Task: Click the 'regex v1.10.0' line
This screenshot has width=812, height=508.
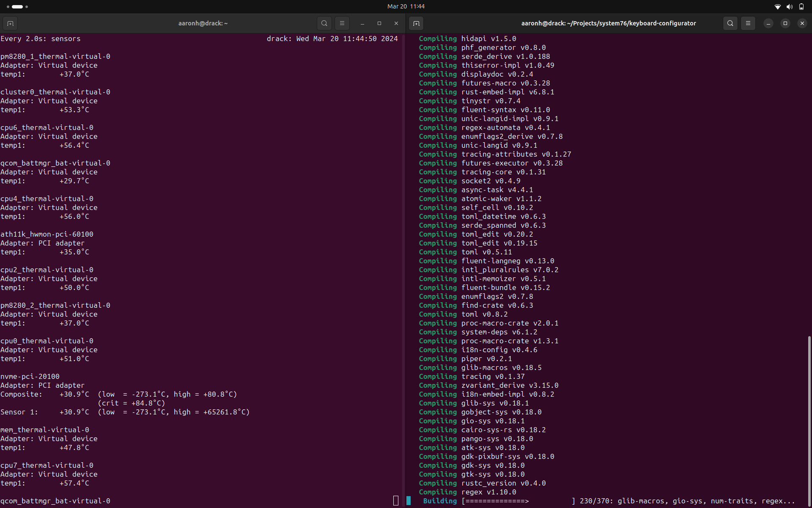Action: [x=468, y=492]
